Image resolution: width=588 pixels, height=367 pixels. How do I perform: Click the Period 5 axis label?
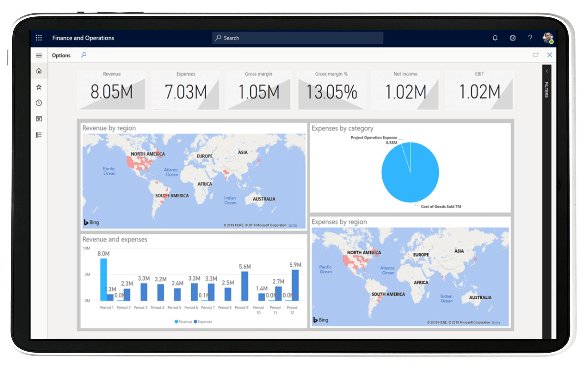click(x=174, y=307)
